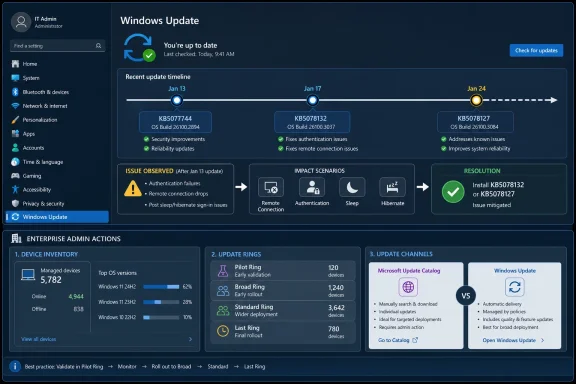Click the Personalization brush icon
This screenshot has width=576, height=384.
click(x=15, y=120)
